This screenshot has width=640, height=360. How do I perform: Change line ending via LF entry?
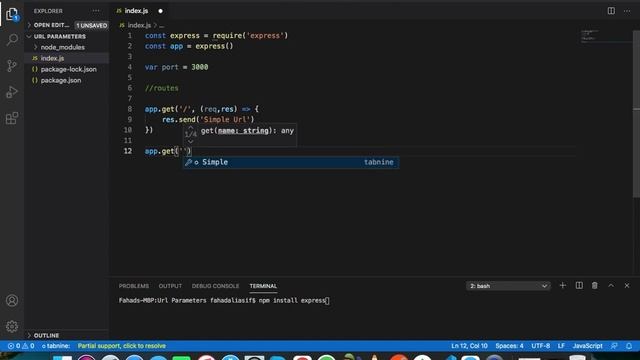coord(561,346)
